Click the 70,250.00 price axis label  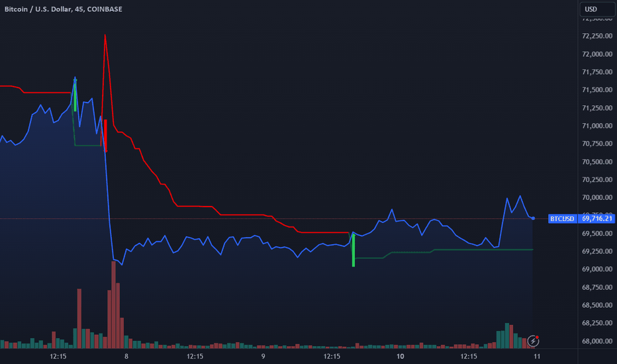597,179
